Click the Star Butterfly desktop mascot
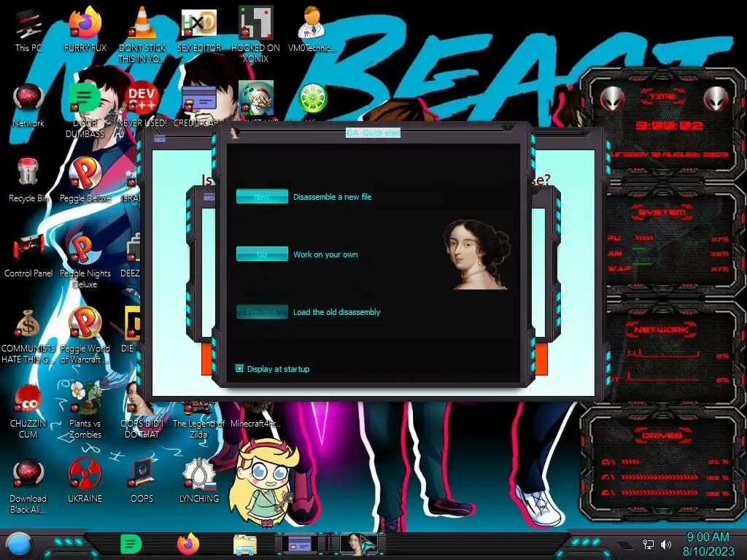Screen dimensions: 747x560 263,483
